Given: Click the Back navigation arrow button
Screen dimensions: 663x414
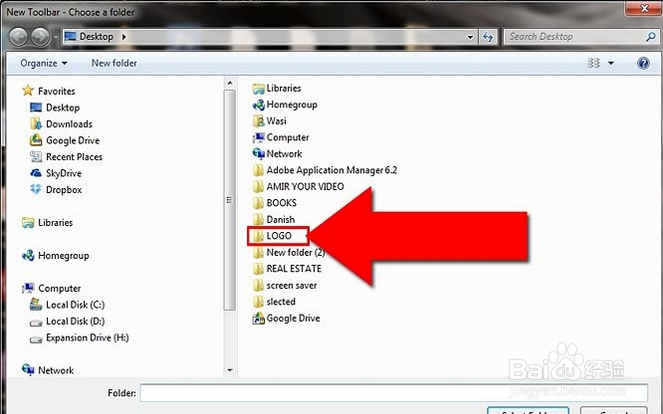Looking at the screenshot, I should tap(19, 37).
